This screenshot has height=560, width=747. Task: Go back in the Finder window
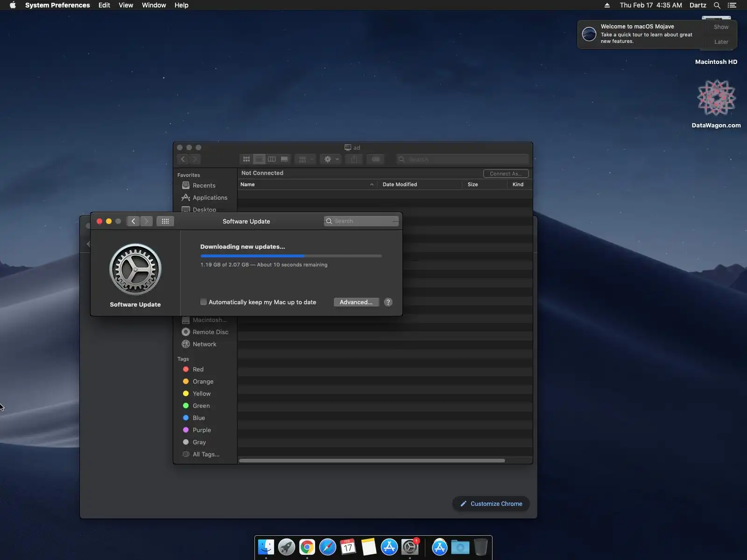(183, 159)
